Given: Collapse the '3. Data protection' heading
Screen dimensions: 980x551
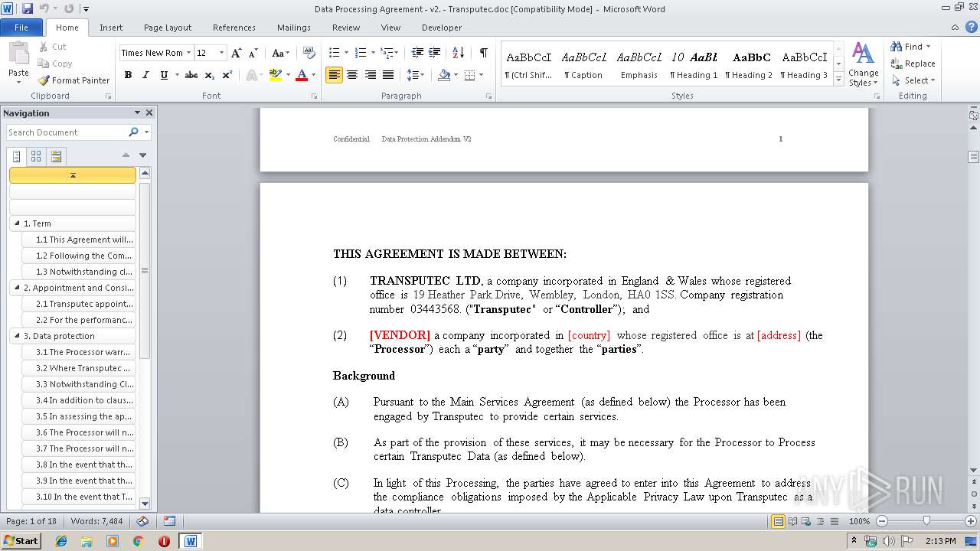Looking at the screenshot, I should point(17,336).
